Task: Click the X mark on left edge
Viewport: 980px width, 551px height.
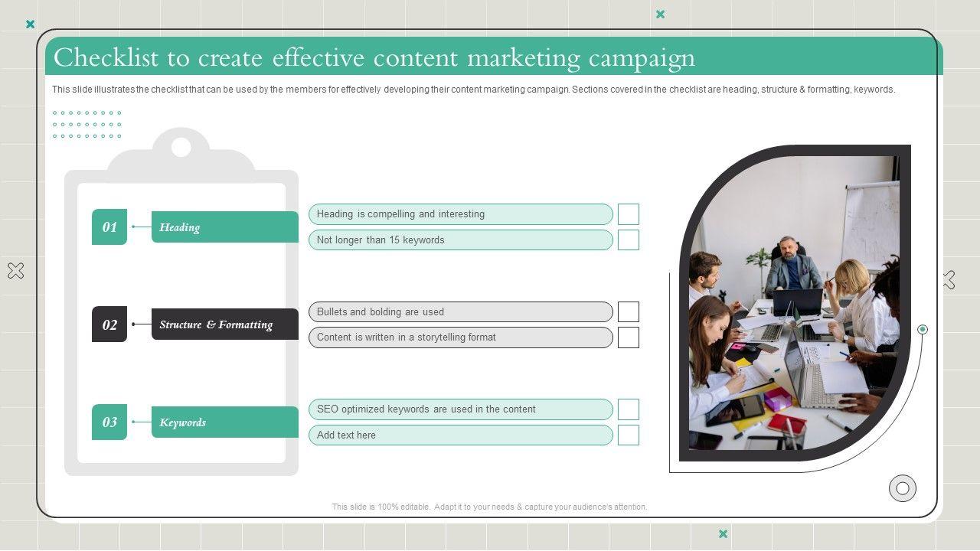Action: (15, 270)
